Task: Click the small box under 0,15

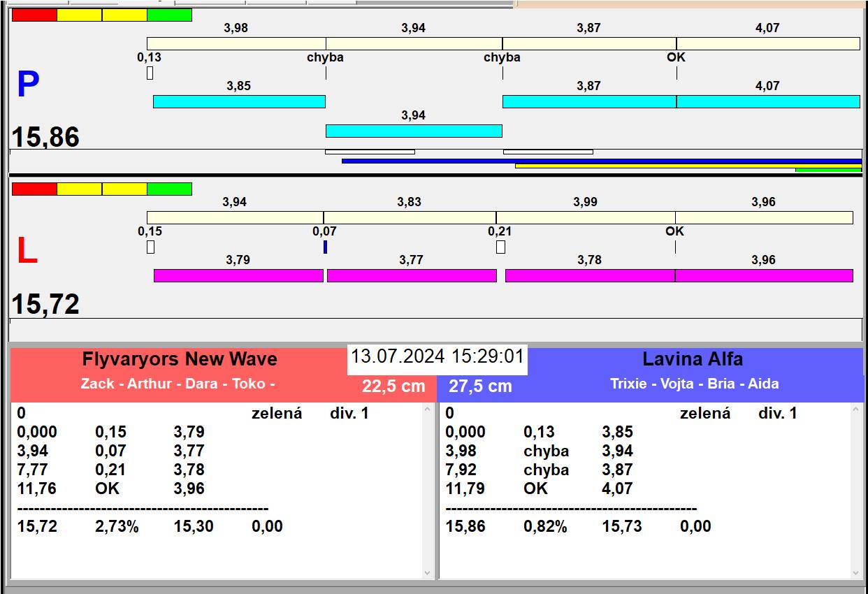Action: pyautogui.click(x=150, y=247)
